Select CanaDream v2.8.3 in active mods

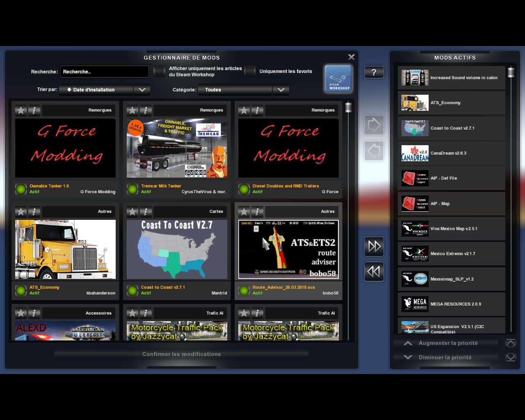(451, 153)
